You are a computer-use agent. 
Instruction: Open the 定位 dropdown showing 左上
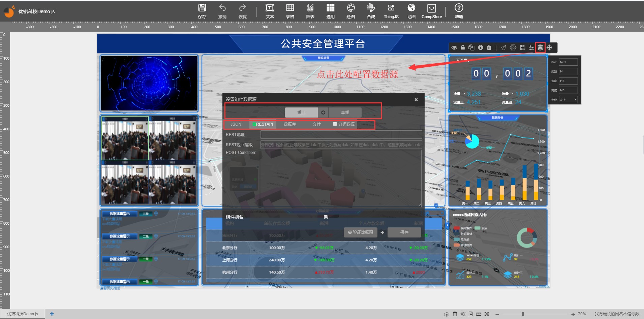tap(568, 100)
